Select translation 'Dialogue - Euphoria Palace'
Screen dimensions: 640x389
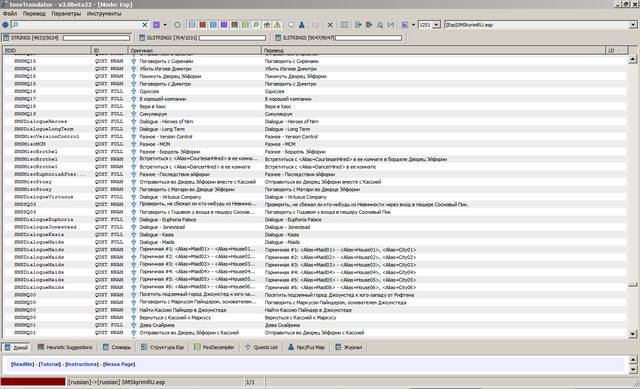[293, 220]
